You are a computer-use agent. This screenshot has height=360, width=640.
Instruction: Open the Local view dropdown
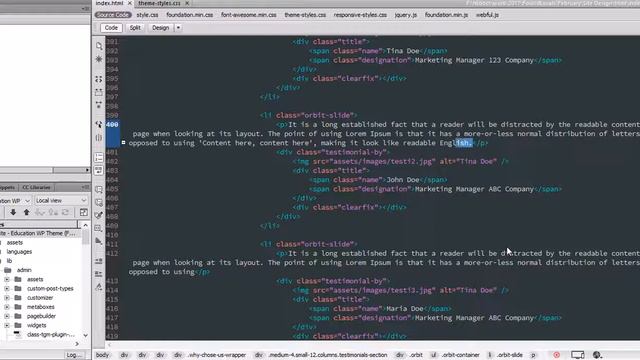click(x=61, y=200)
